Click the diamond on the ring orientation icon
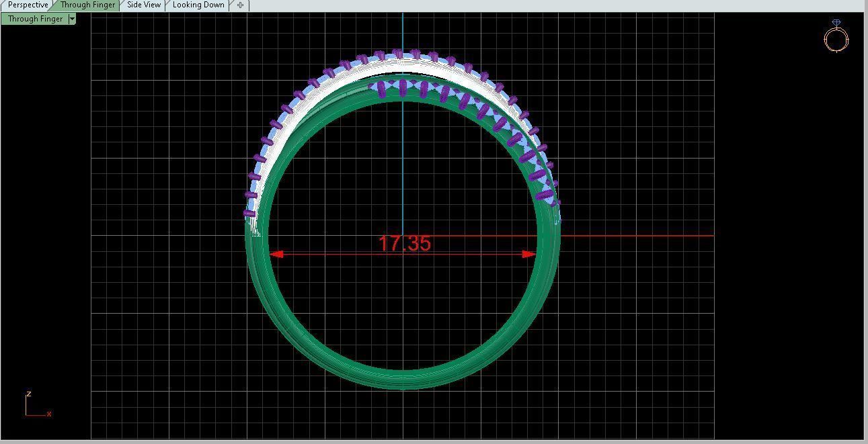The width and height of the screenshot is (868, 444). pyautogui.click(x=836, y=23)
